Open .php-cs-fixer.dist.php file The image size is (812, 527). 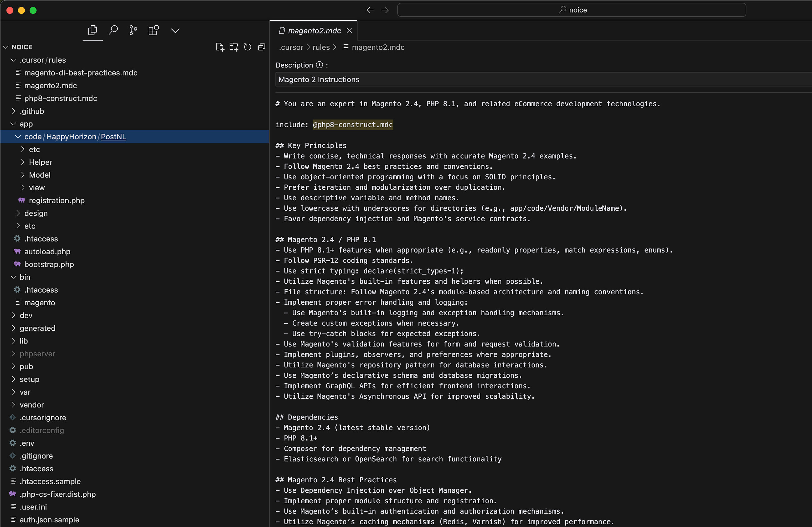coord(135,494)
